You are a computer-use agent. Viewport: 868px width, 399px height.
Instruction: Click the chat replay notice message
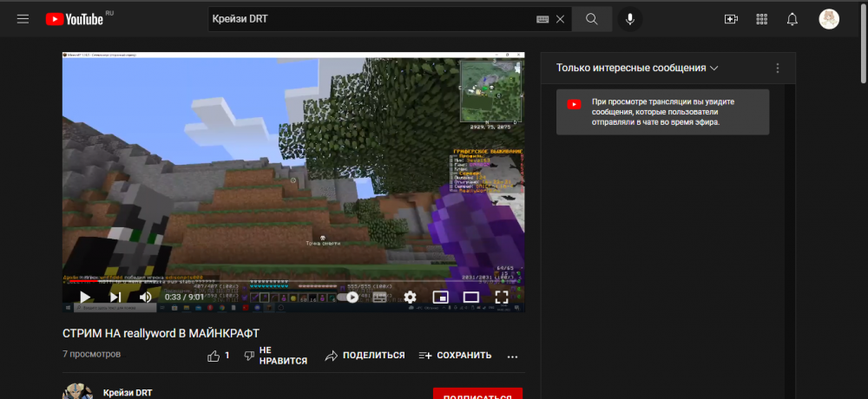(x=662, y=112)
